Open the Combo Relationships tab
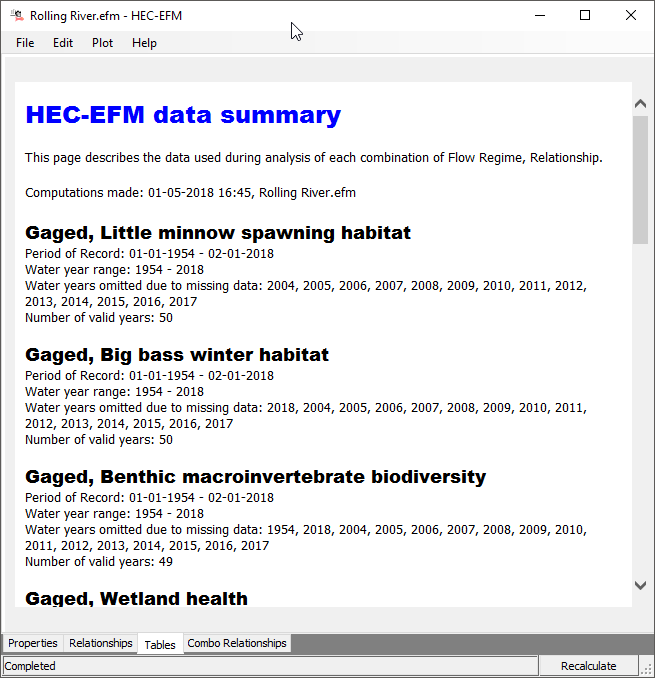This screenshot has height=678, width=655. point(237,643)
